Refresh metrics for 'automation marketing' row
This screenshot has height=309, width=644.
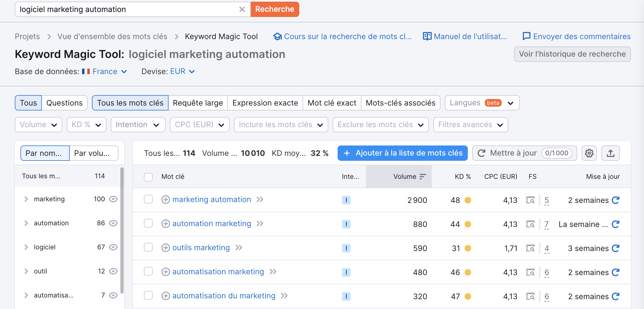616,224
